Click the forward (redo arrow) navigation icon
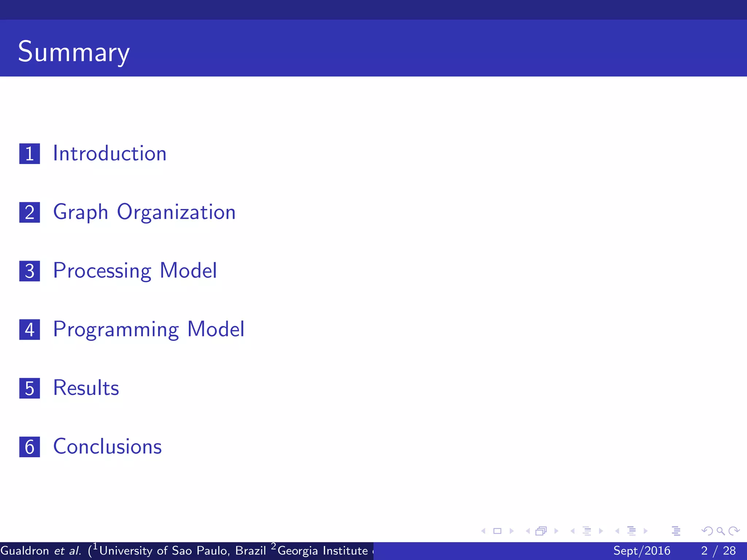 (734, 531)
